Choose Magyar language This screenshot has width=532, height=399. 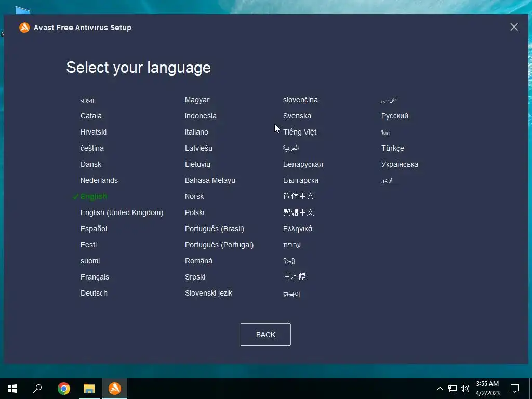pos(197,100)
